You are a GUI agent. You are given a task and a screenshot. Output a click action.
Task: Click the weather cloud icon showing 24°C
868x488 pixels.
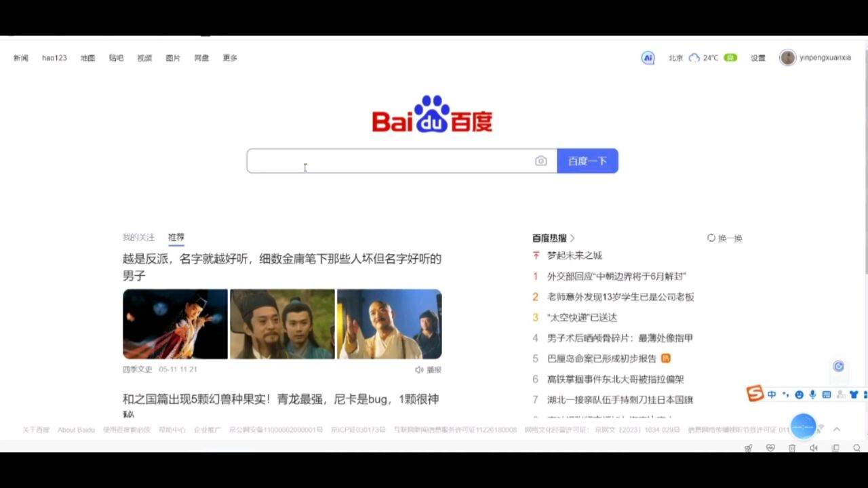[x=694, y=58]
